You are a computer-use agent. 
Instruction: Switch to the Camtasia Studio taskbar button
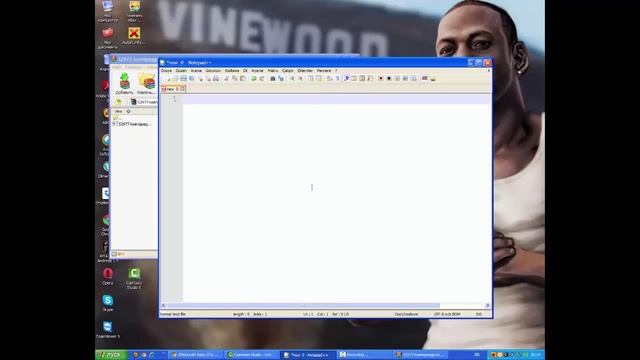point(251,355)
